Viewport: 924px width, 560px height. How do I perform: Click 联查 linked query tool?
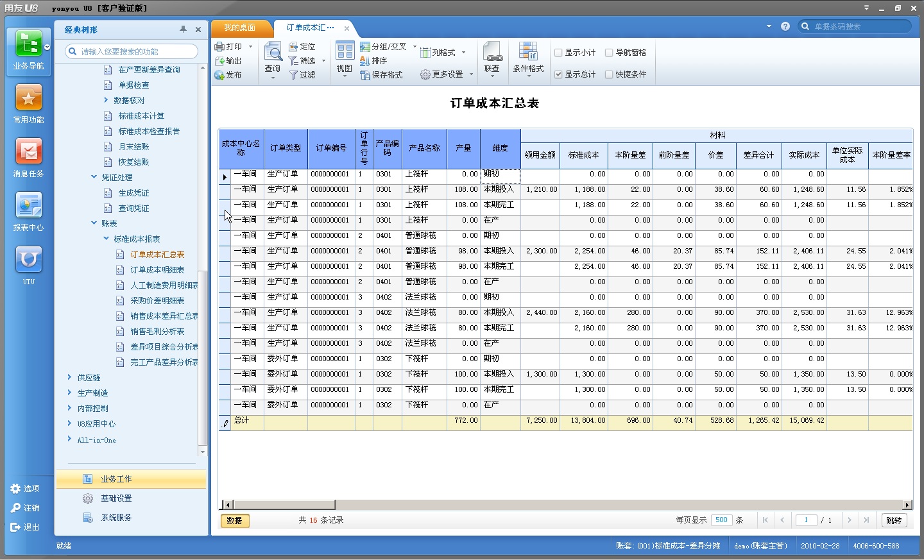click(492, 58)
